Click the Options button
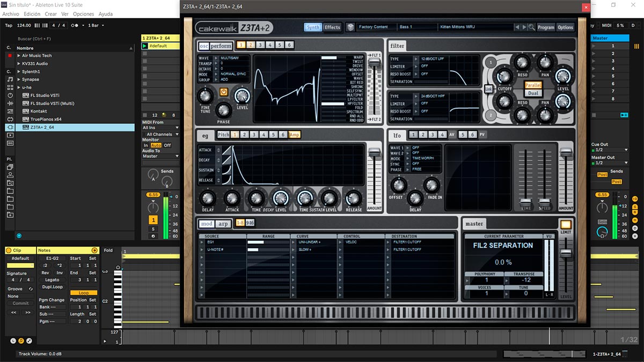The width and height of the screenshot is (644, 362). (x=565, y=27)
